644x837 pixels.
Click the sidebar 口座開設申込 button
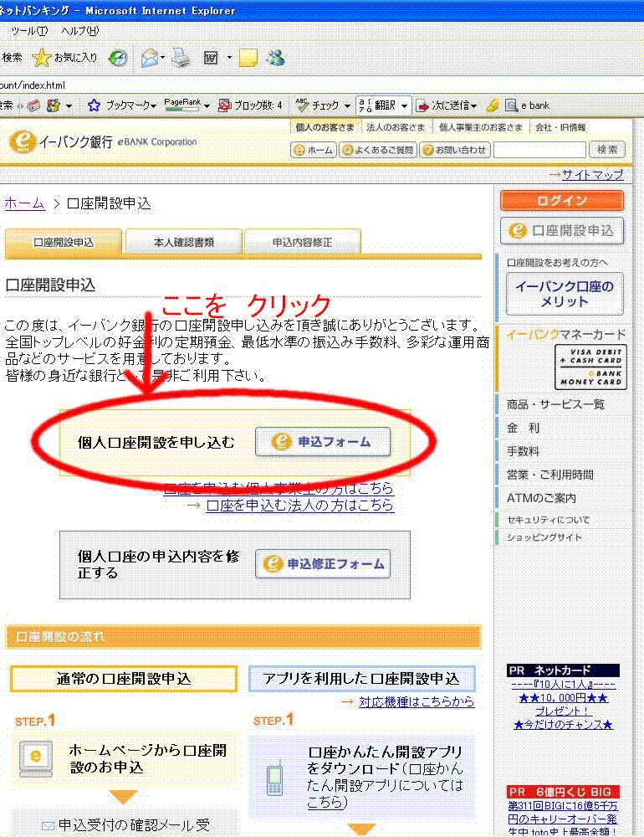(562, 231)
